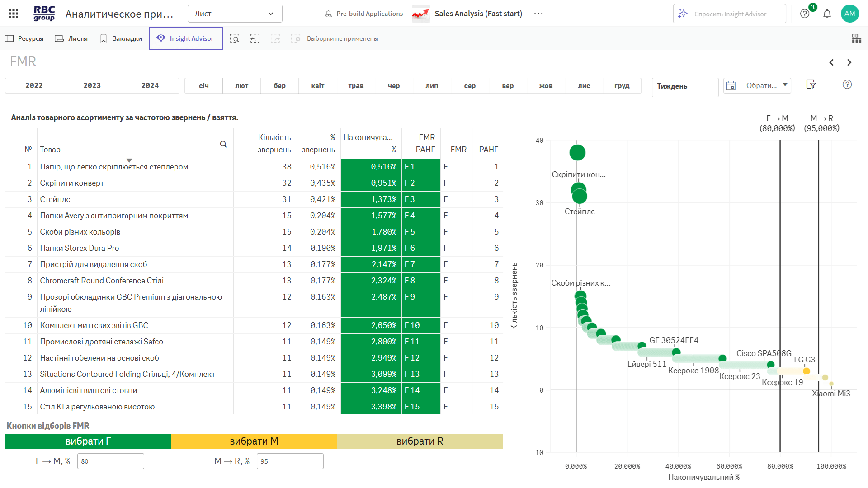Open the Insight Advisor tab
Image resolution: width=868 pixels, height=488 pixels.
(x=186, y=38)
